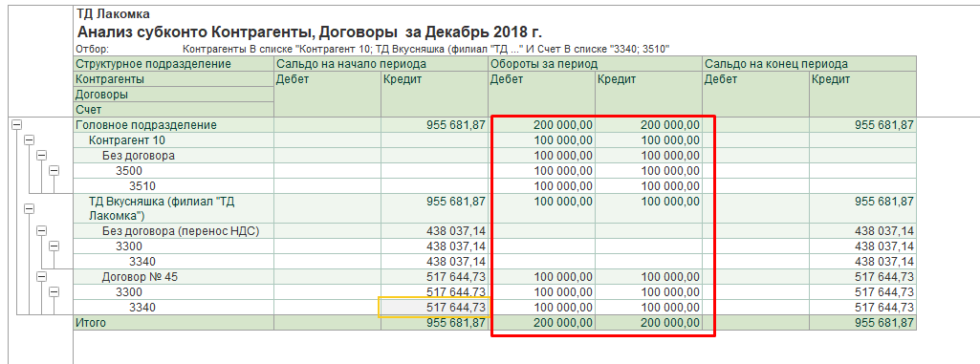Collapse the first Без договора node

(41, 156)
